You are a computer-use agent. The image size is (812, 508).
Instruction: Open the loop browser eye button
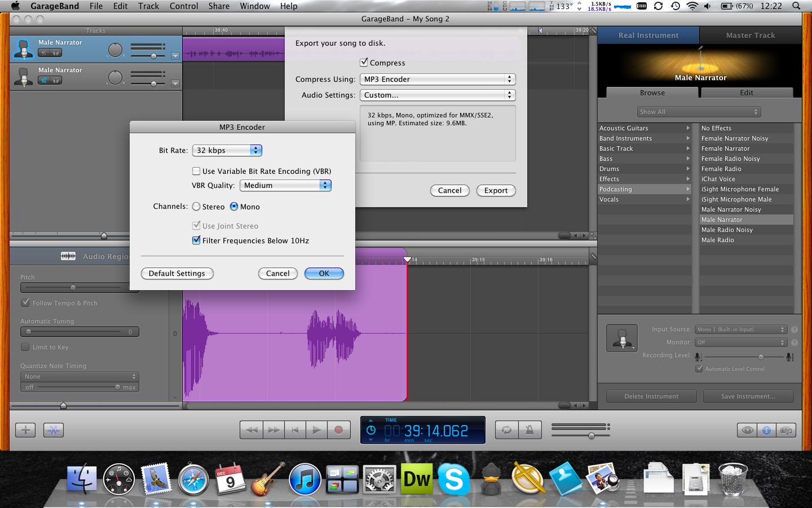[748, 430]
